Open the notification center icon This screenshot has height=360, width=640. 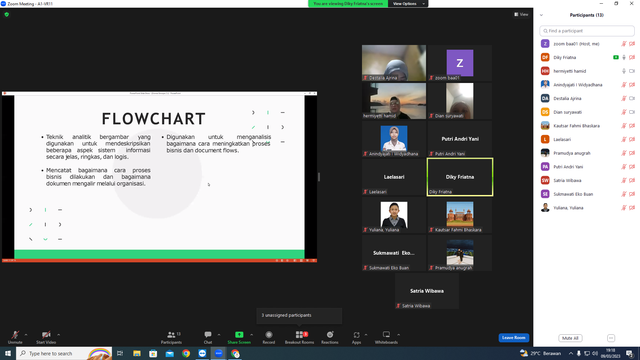click(630, 353)
